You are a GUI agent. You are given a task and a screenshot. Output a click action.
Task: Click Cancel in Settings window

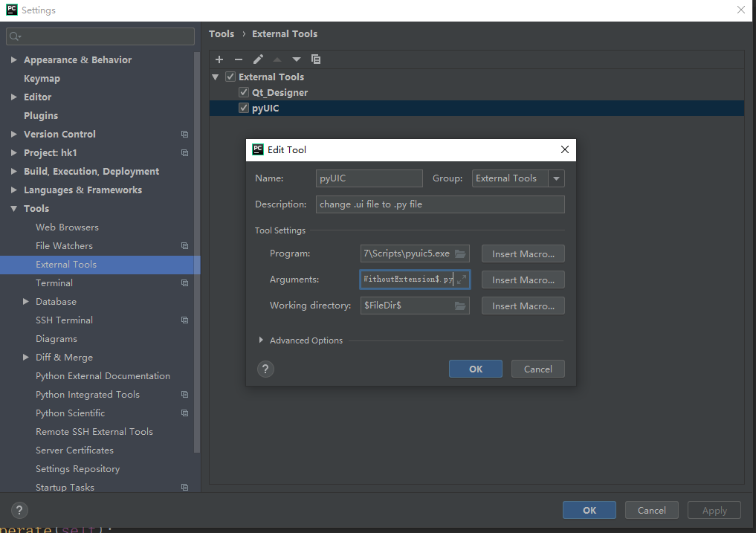point(652,511)
